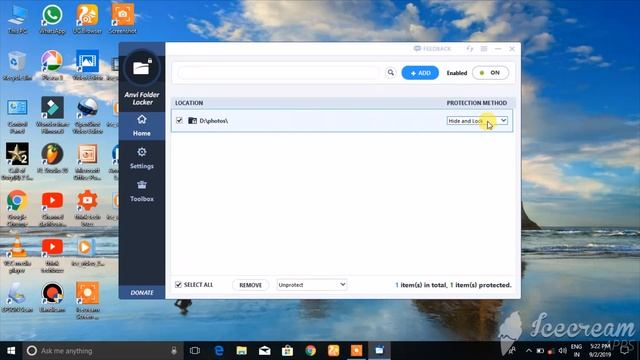
Task: Open the FL Studio desktop icon
Action: (x=52, y=158)
